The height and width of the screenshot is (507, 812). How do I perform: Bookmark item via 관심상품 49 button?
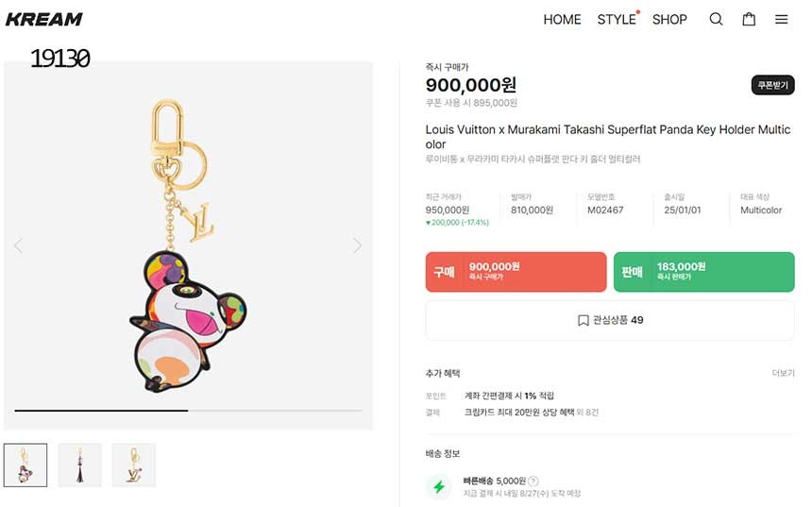click(x=610, y=320)
